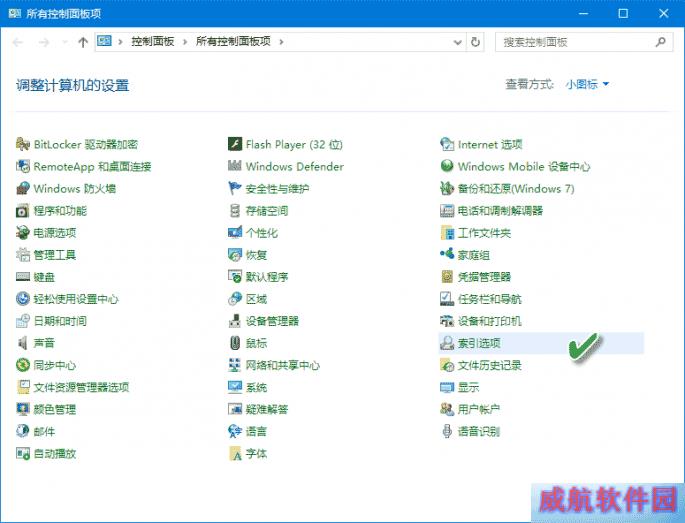Expand the chevron after 控制面板 breadcrumb
This screenshot has width=685, height=523.
coord(185,42)
